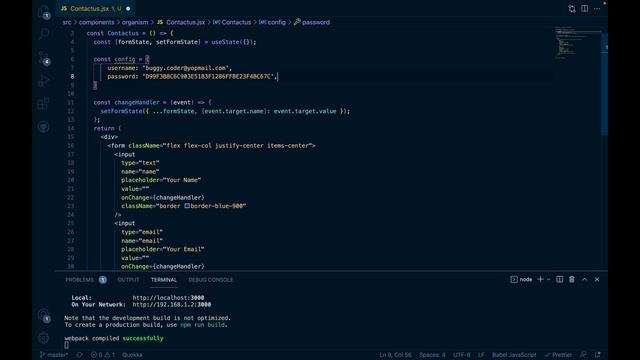Change indentation via Spaces: 4
Screen dimensions: 640x360
click(432, 355)
